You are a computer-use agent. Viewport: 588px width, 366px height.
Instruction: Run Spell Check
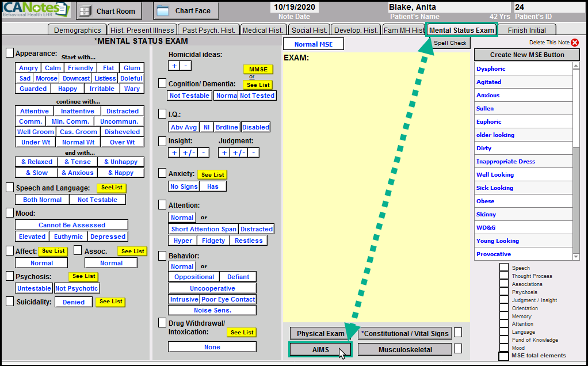tap(450, 43)
